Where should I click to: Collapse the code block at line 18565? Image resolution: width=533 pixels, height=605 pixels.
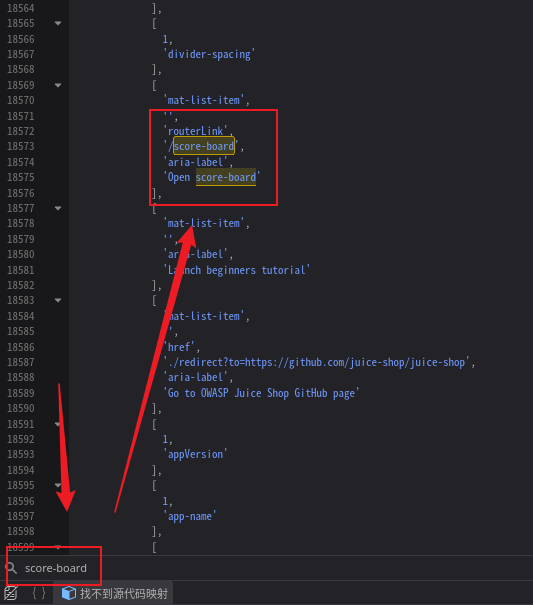click(x=58, y=23)
